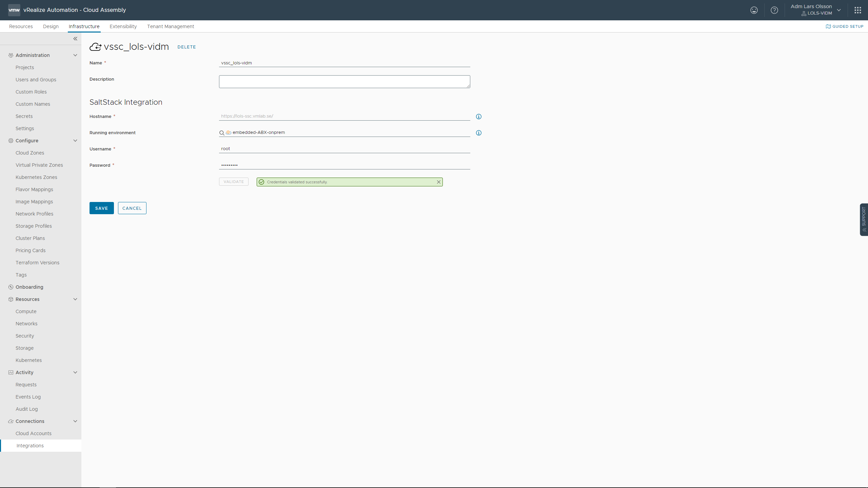The height and width of the screenshot is (488, 868).
Task: Click the SAVE button
Action: (x=102, y=208)
